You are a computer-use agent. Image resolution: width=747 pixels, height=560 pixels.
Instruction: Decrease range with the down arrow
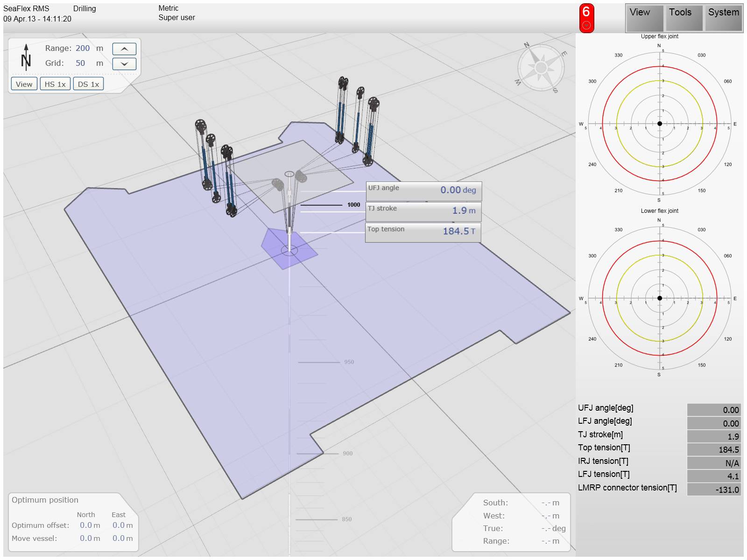point(124,64)
